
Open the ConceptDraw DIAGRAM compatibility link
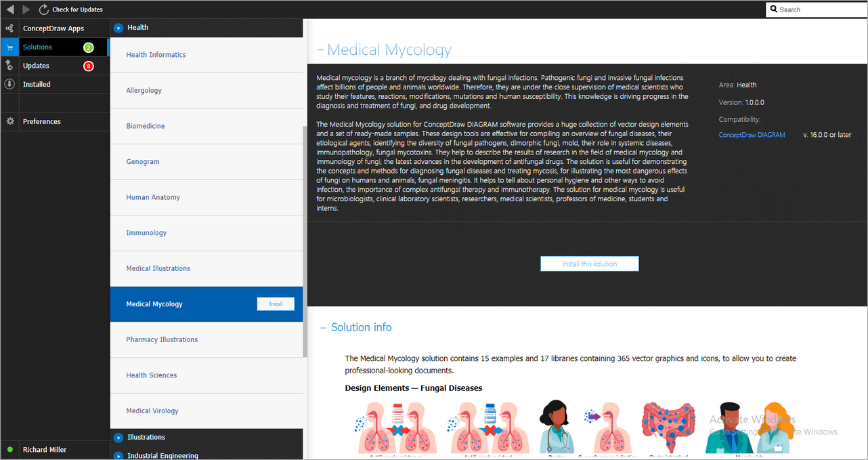tap(752, 135)
